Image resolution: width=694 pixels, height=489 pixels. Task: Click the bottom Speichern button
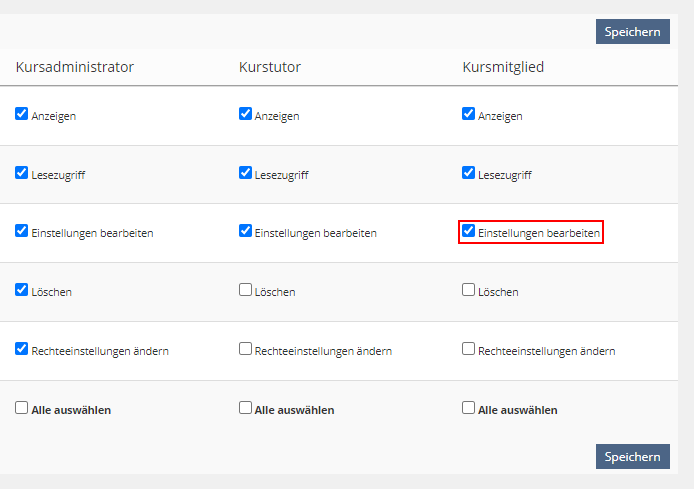click(632, 457)
